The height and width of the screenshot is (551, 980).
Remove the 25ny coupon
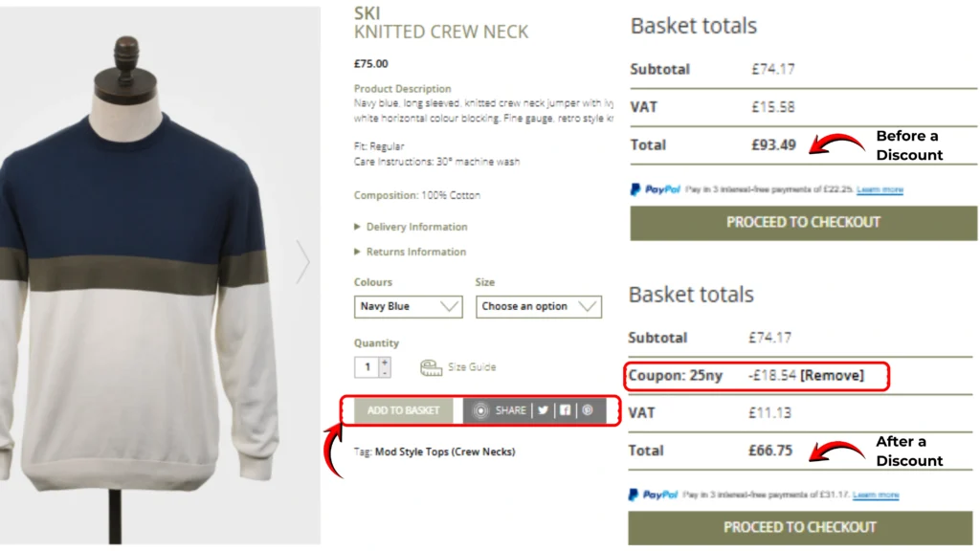832,376
